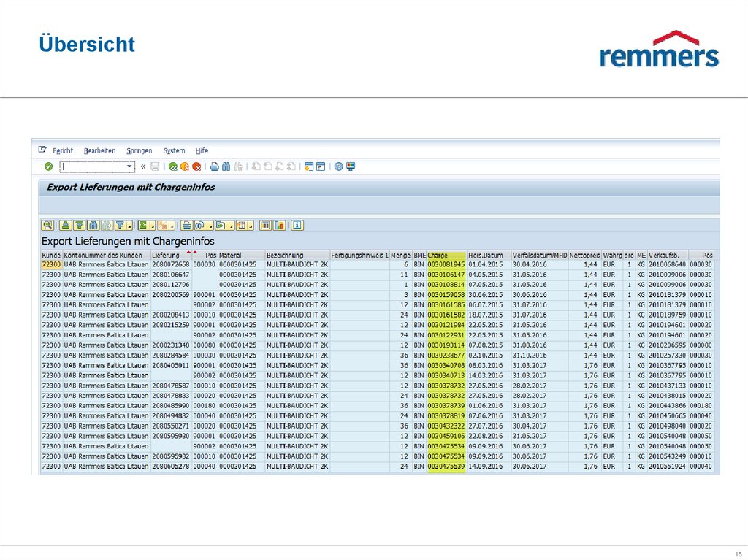Click the Sort descending icon
Screen dimensions: 748x560
tap(80, 225)
